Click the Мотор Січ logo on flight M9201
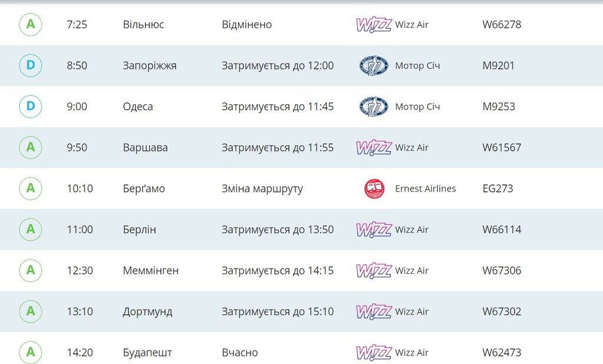The height and width of the screenshot is (364, 603). 373,65
